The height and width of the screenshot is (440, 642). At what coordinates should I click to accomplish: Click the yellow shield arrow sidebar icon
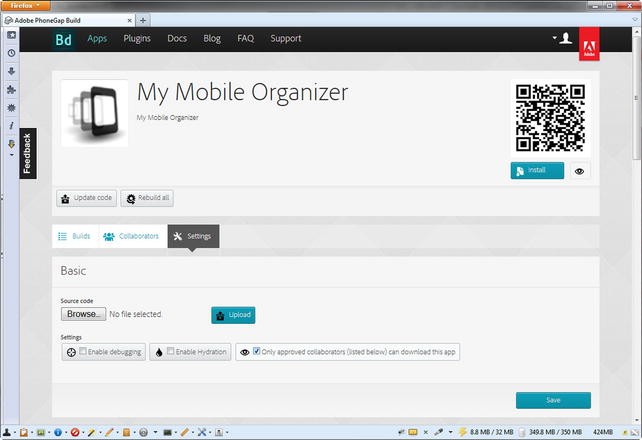(11, 144)
